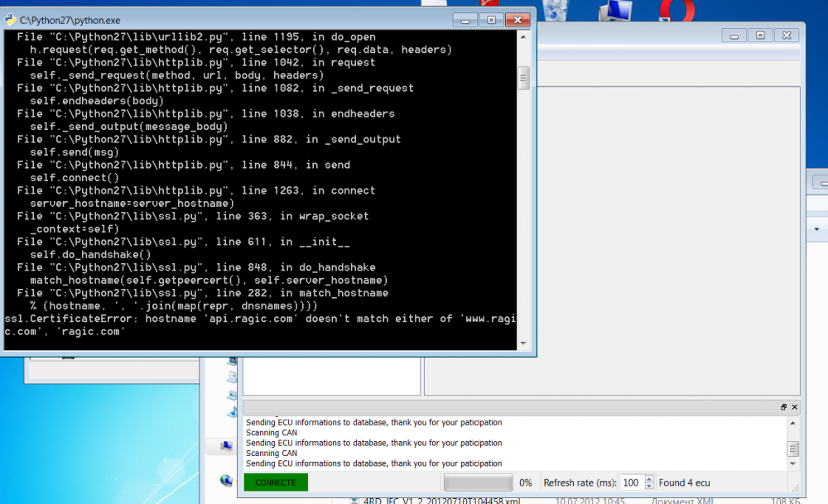The image size is (828, 504).
Task: Minimize the ECU scanner window behind the console
Action: click(x=734, y=36)
